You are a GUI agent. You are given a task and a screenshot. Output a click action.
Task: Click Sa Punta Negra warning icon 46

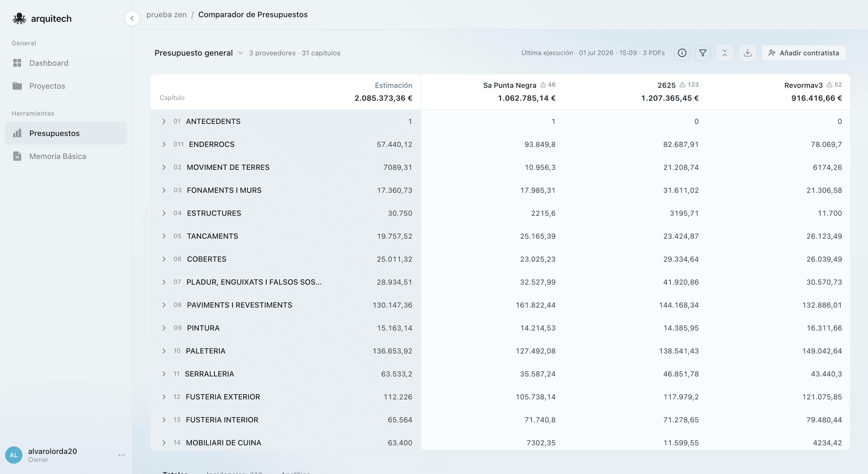pyautogui.click(x=548, y=85)
